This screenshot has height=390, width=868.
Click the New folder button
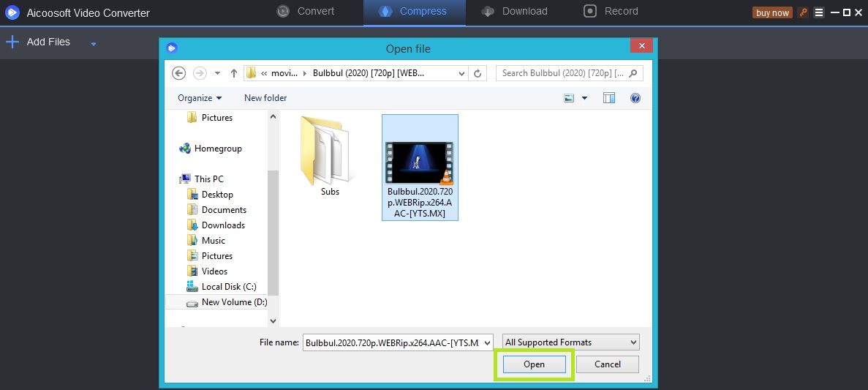(265, 98)
